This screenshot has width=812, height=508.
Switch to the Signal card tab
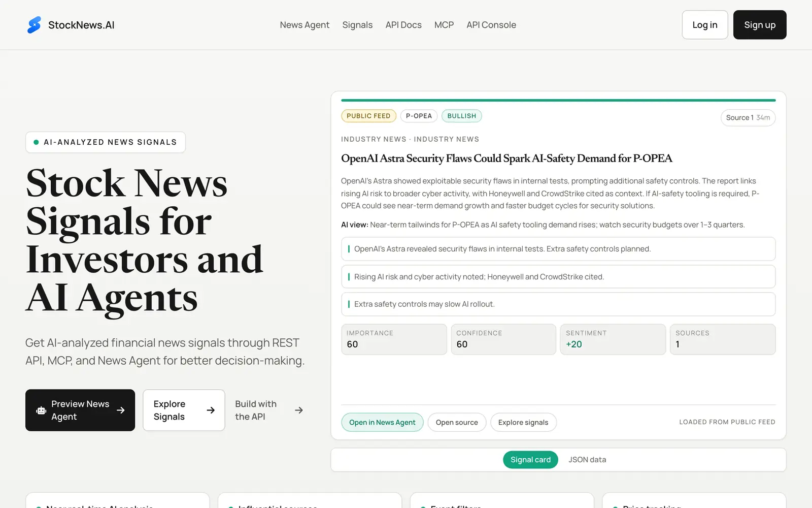tap(530, 460)
